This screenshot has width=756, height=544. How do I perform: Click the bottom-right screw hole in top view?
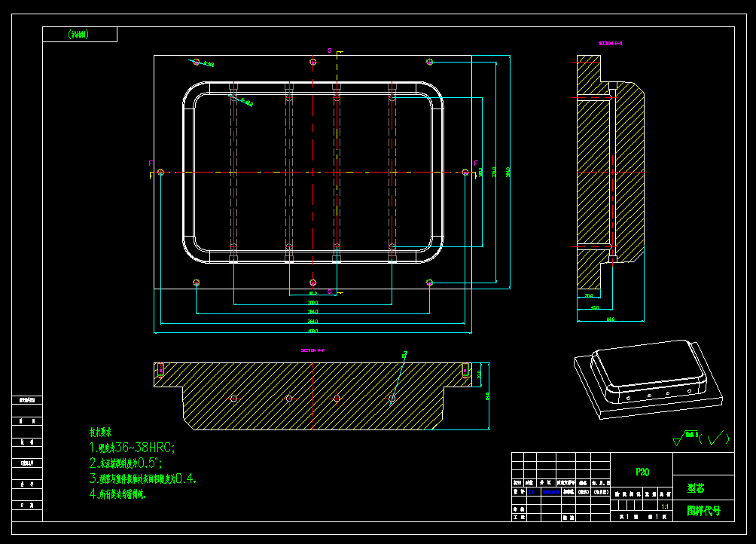pyautogui.click(x=430, y=283)
